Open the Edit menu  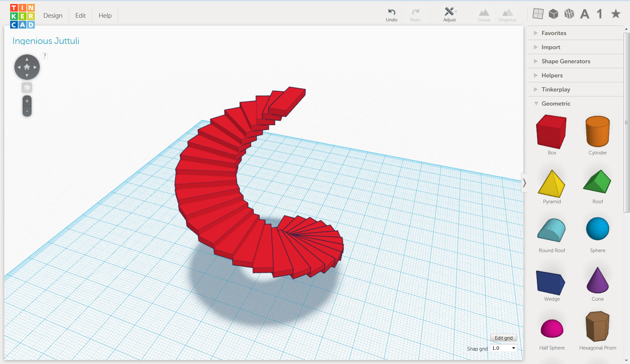(80, 15)
